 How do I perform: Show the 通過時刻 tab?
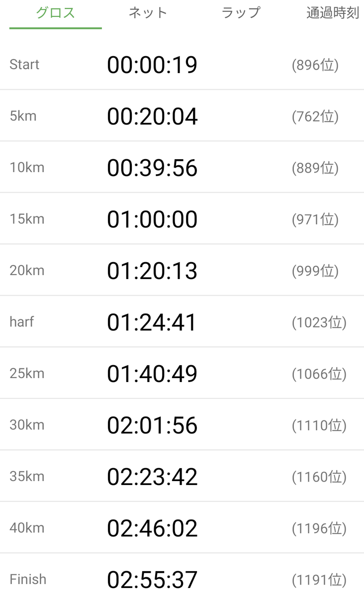point(332,13)
